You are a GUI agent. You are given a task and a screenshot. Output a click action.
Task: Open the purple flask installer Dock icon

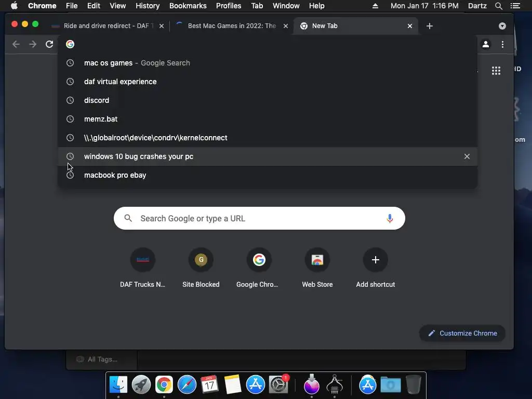[312, 384]
